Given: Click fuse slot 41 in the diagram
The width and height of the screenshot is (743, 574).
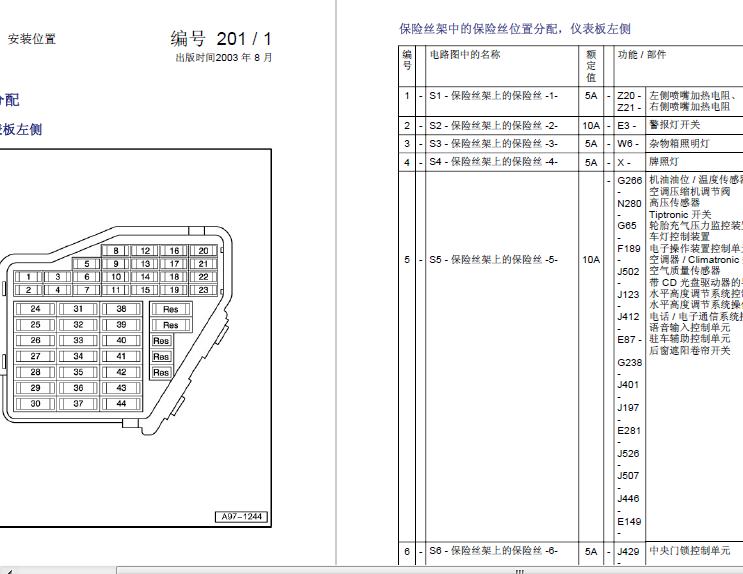Looking at the screenshot, I should coord(121,356).
